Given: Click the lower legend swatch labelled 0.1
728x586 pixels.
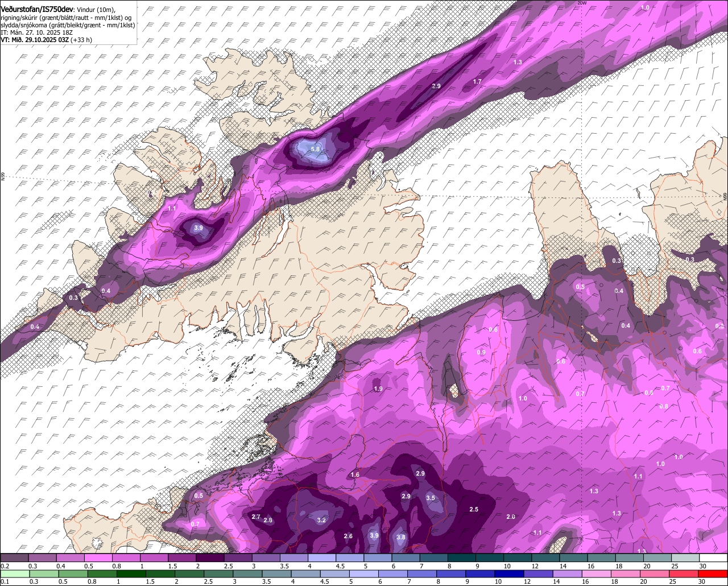Looking at the screenshot, I should pos(14,573).
